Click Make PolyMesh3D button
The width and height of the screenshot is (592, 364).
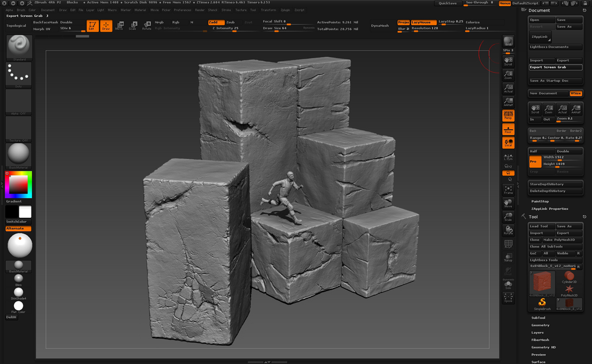pyautogui.click(x=562, y=240)
